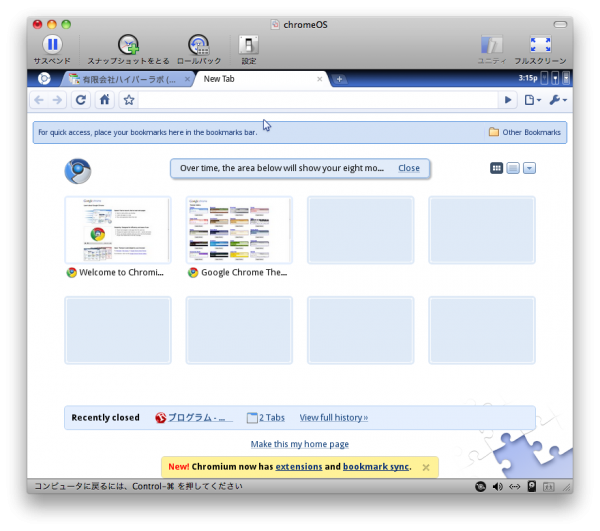Click the network adapter icon in the status bar
The width and height of the screenshot is (600, 531).
[x=514, y=487]
